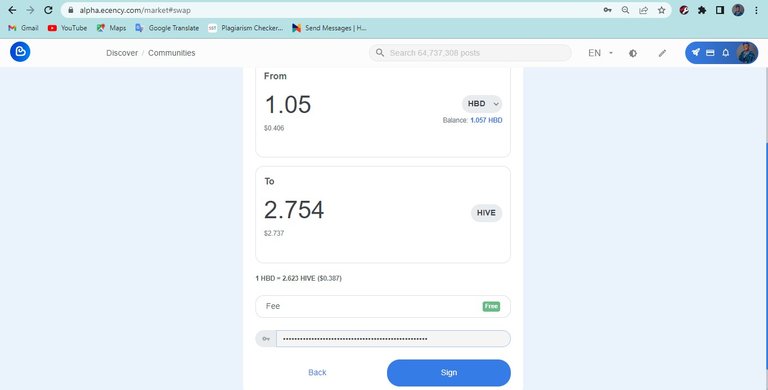768x390 pixels.
Task: Click the key icon beside password field
Action: 266,339
